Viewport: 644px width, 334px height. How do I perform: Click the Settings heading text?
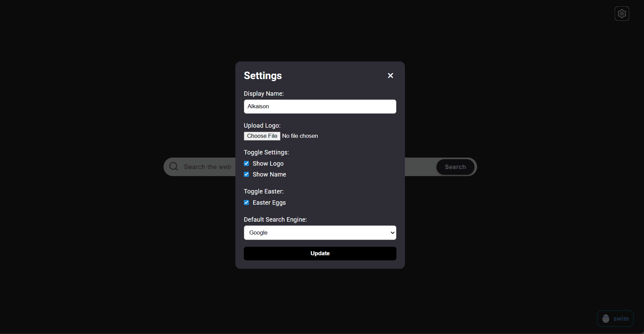point(262,75)
